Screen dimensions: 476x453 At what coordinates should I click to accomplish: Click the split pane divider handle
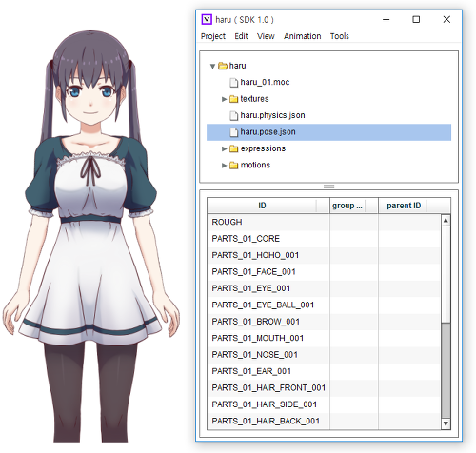tap(328, 187)
